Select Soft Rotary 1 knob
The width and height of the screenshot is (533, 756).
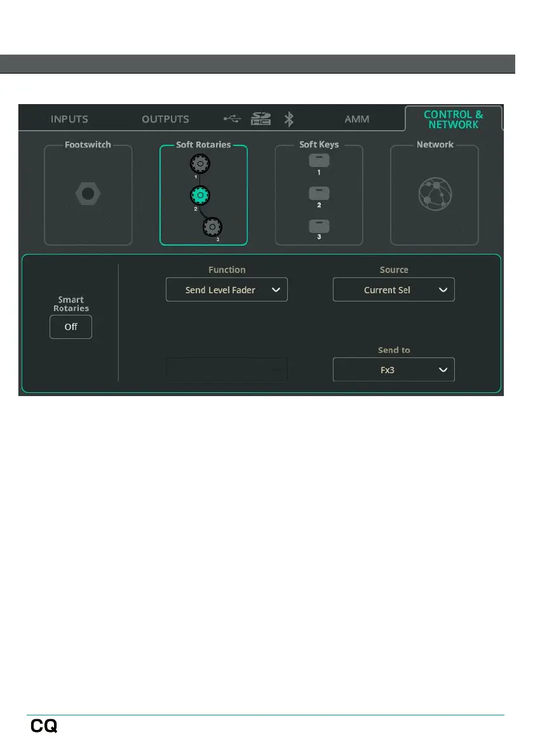coord(199,164)
